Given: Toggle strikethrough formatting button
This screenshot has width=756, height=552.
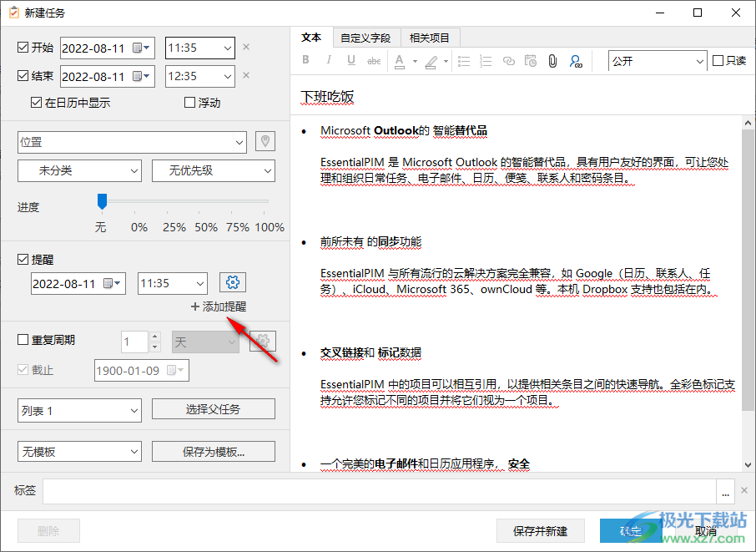Looking at the screenshot, I should (x=374, y=61).
